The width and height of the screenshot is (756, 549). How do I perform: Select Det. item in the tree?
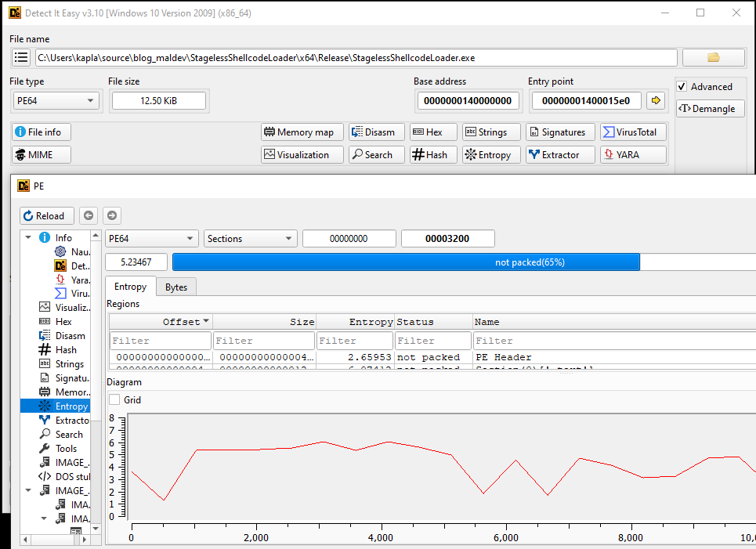72,265
